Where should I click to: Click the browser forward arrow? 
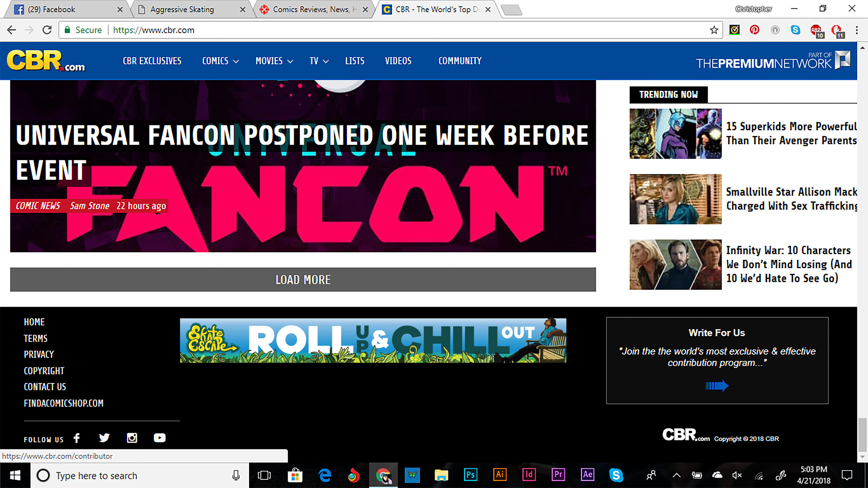click(29, 30)
